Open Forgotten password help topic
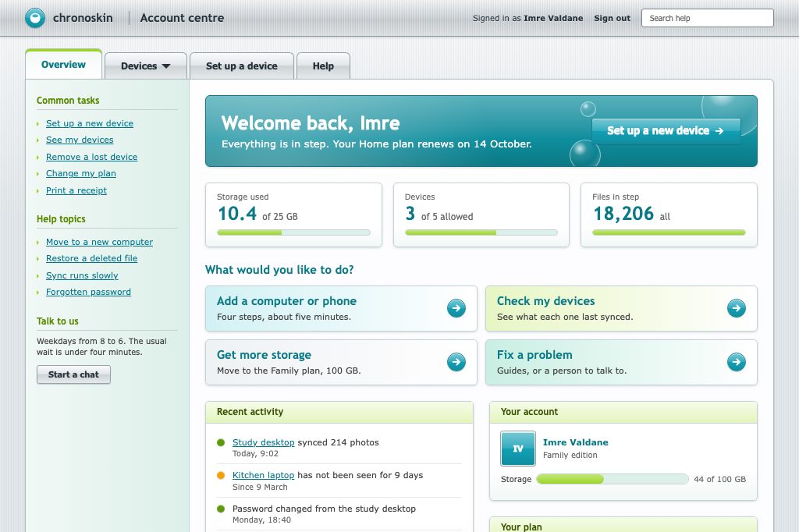The height and width of the screenshot is (532, 799). [88, 292]
